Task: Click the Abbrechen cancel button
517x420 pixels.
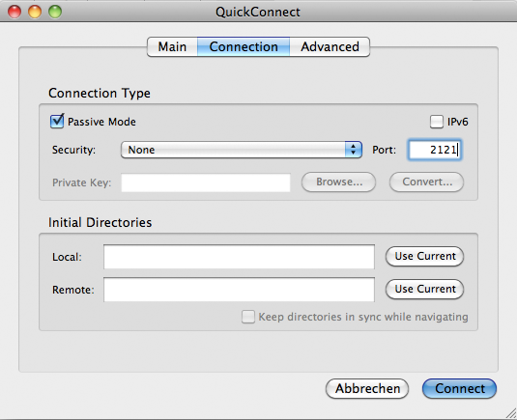Action: point(367,389)
